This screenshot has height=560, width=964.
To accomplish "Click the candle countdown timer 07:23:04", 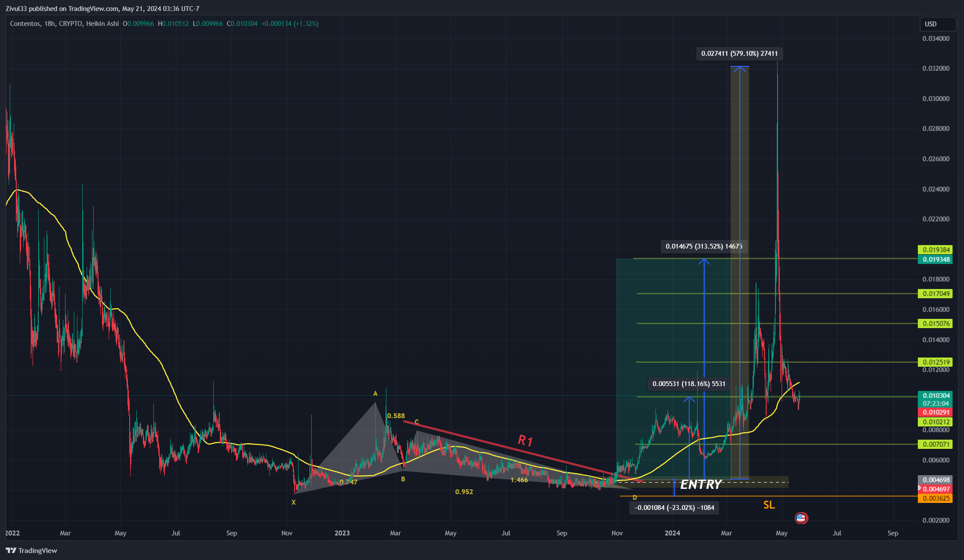I will [935, 404].
